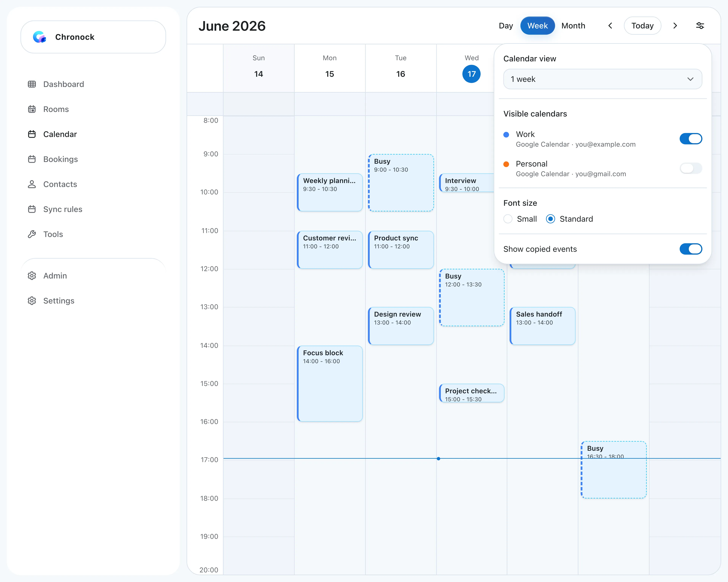Enable the Personal calendar toggle
Viewport: 728px width, 582px height.
coord(690,168)
